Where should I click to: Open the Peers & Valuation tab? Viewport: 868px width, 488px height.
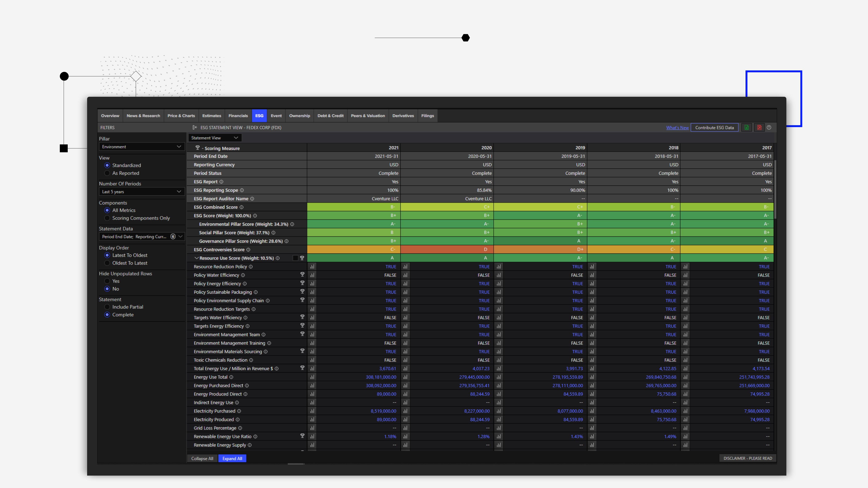click(368, 116)
